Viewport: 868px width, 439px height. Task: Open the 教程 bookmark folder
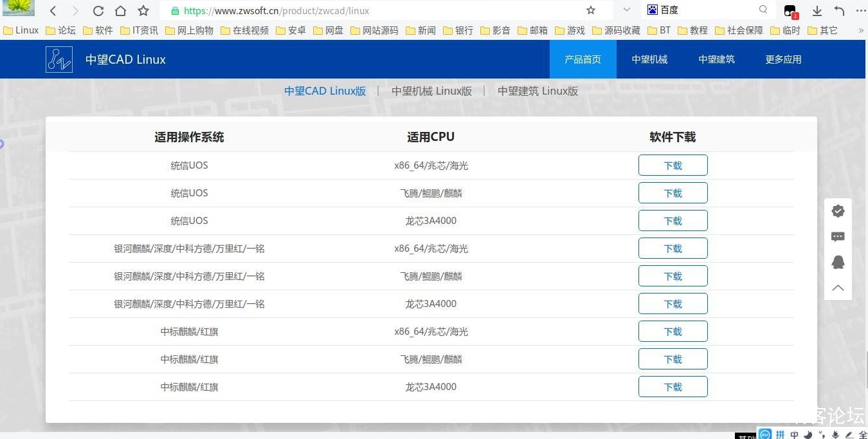pyautogui.click(x=694, y=30)
